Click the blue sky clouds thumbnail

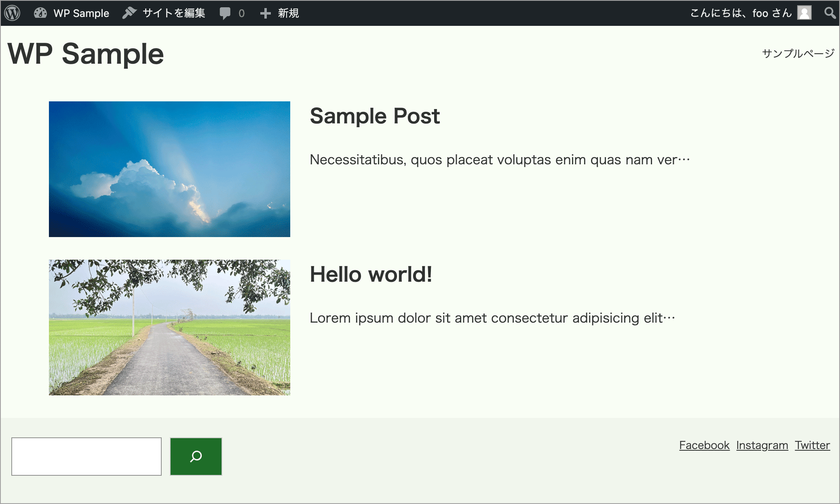pos(169,169)
